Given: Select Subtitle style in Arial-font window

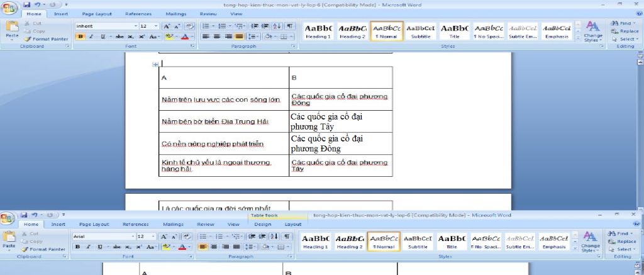Looking at the screenshot, I should coord(418,242).
